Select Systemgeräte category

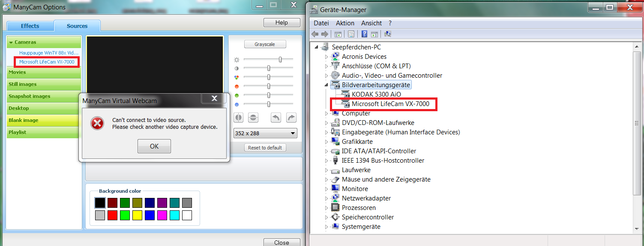click(x=361, y=227)
